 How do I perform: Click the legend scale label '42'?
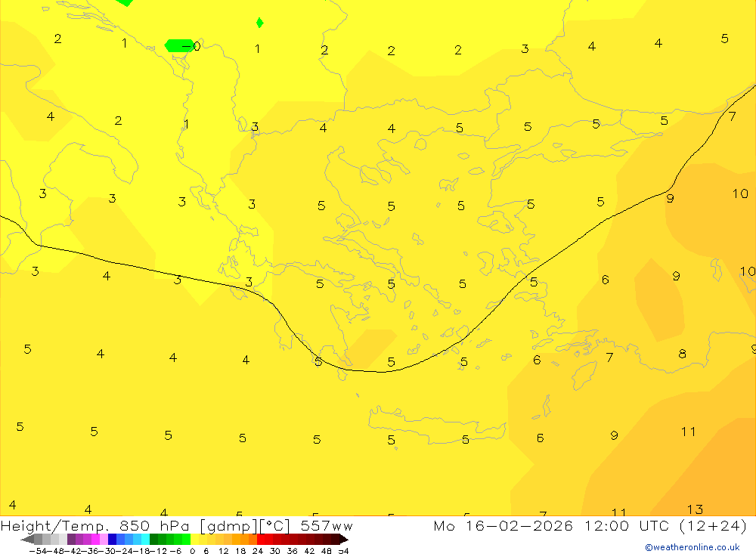tap(309, 551)
